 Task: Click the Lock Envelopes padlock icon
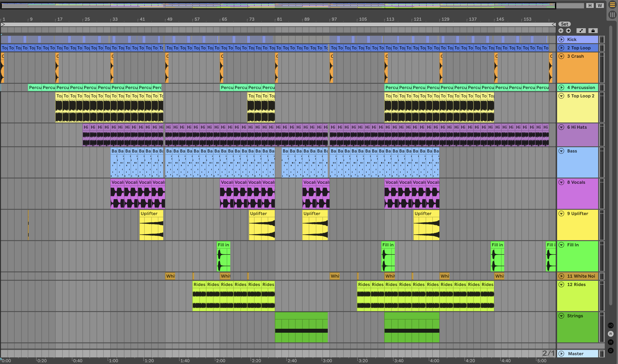593,31
